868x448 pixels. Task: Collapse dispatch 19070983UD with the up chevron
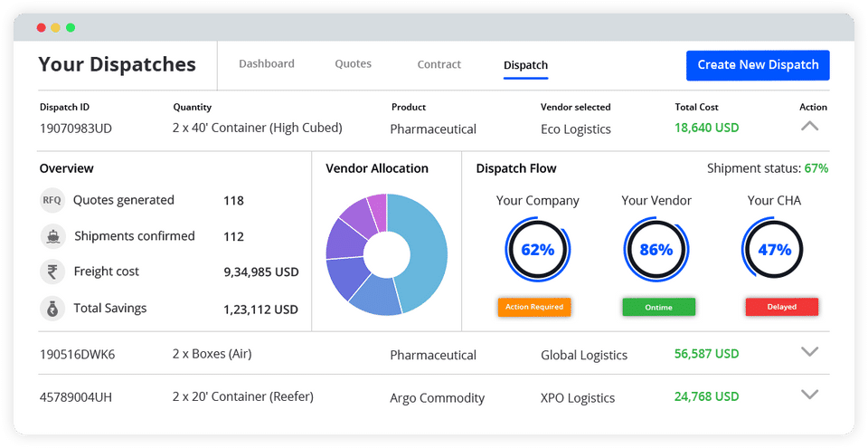809,127
